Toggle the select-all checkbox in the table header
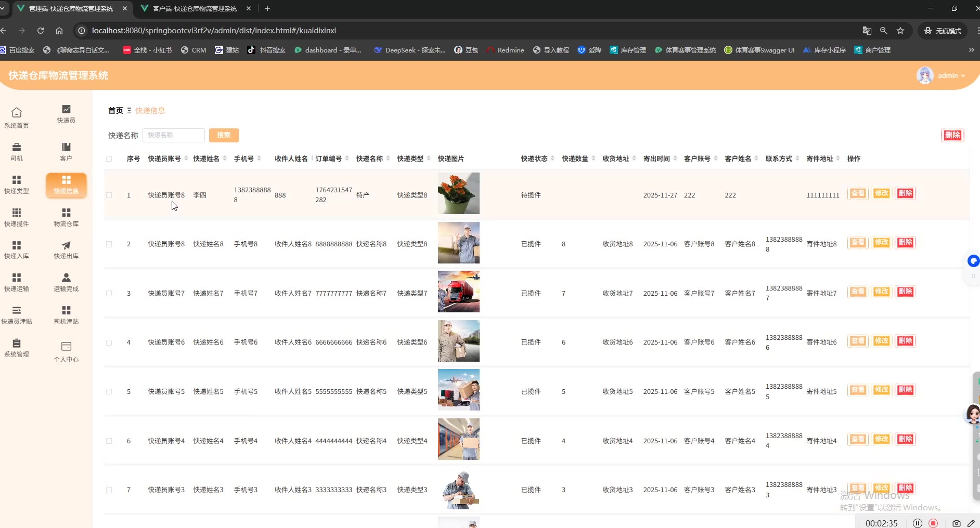The width and height of the screenshot is (980, 528). 109,159
